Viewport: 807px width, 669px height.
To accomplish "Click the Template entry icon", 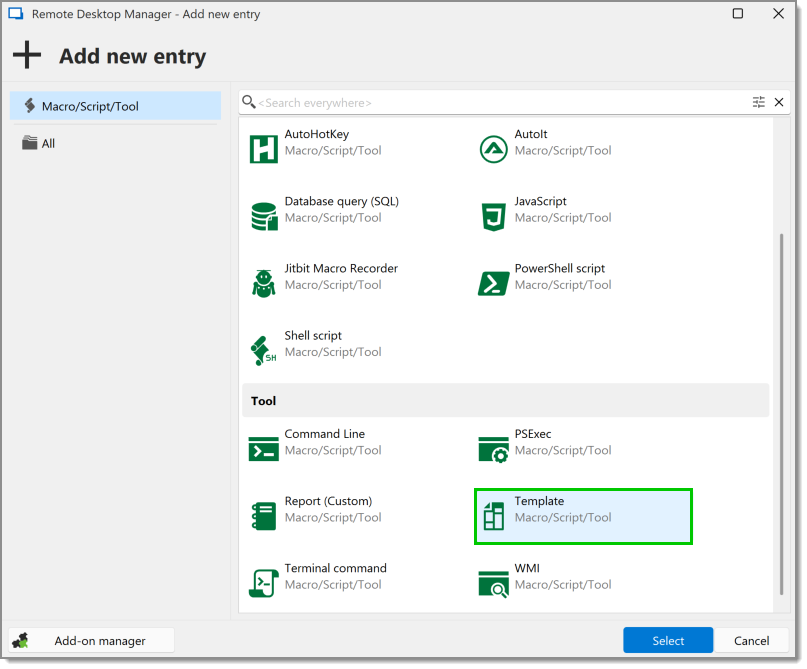I will pyautogui.click(x=494, y=516).
